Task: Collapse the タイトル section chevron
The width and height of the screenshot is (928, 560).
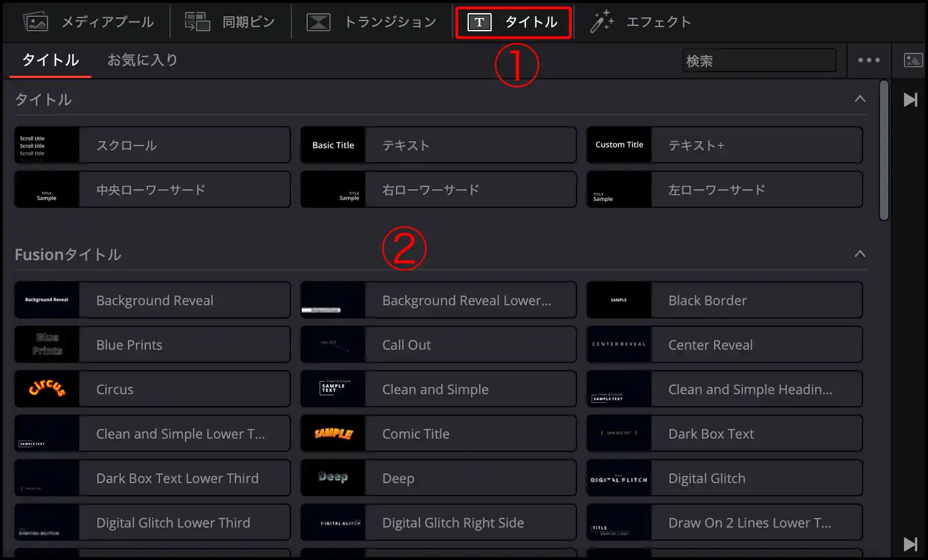Action: tap(859, 99)
